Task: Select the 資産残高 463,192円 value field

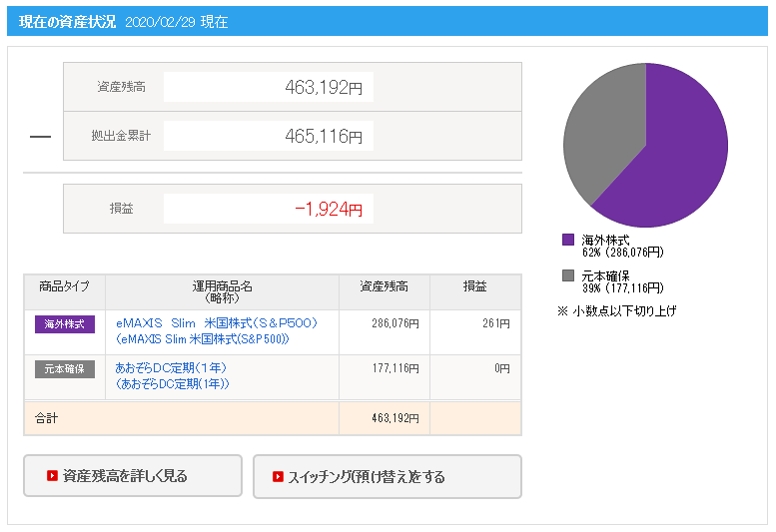Action: point(269,87)
